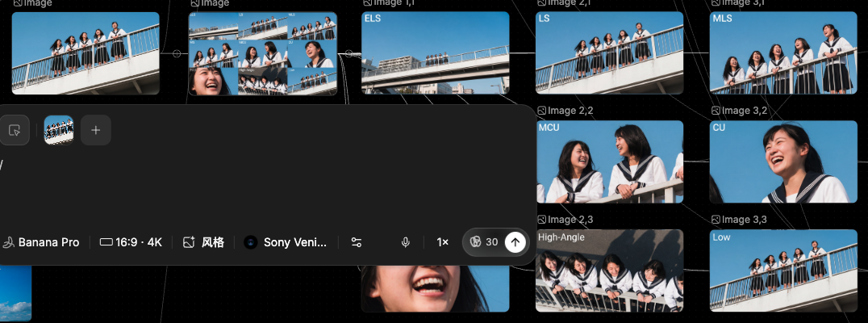868x323 pixels.
Task: Open the MCU two-girl image node
Action: [609, 161]
